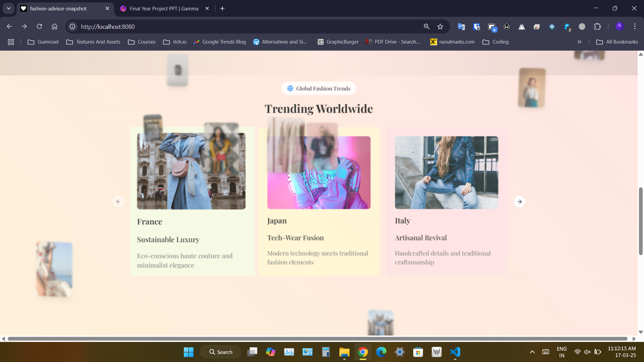Screen dimensions: 644x362
Task: Open the browser Extensions puzzle-piece icon
Action: 598,26
